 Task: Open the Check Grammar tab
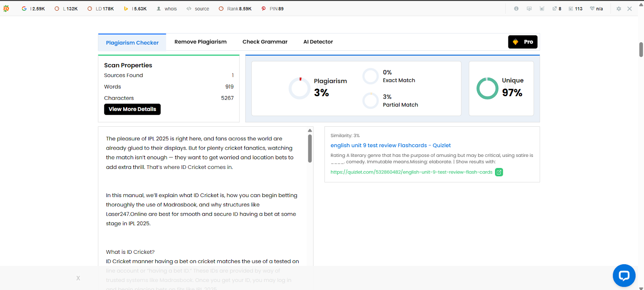click(265, 42)
